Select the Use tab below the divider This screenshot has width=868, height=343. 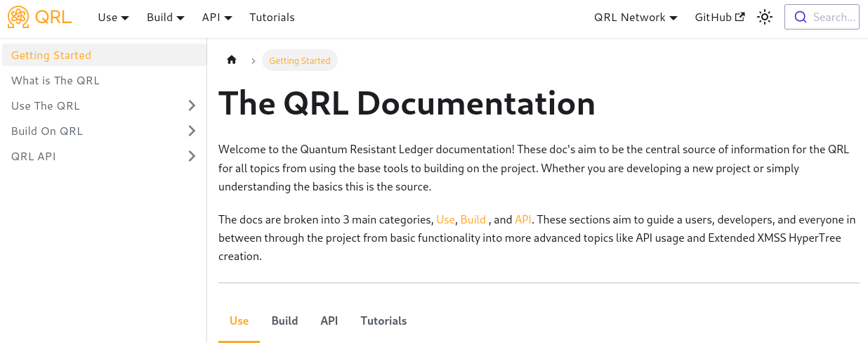point(239,321)
